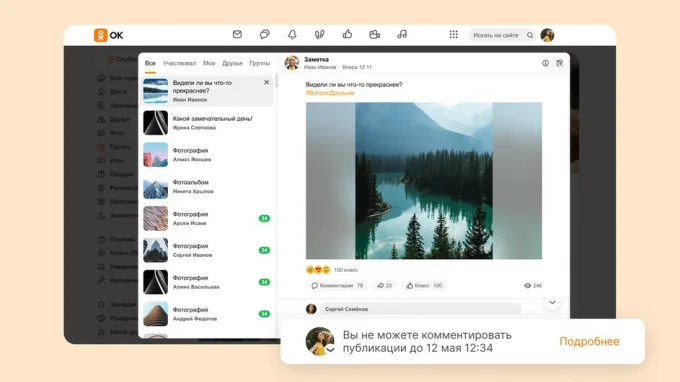Open notifications bell icon
The height and width of the screenshot is (382, 680).
[x=292, y=34]
